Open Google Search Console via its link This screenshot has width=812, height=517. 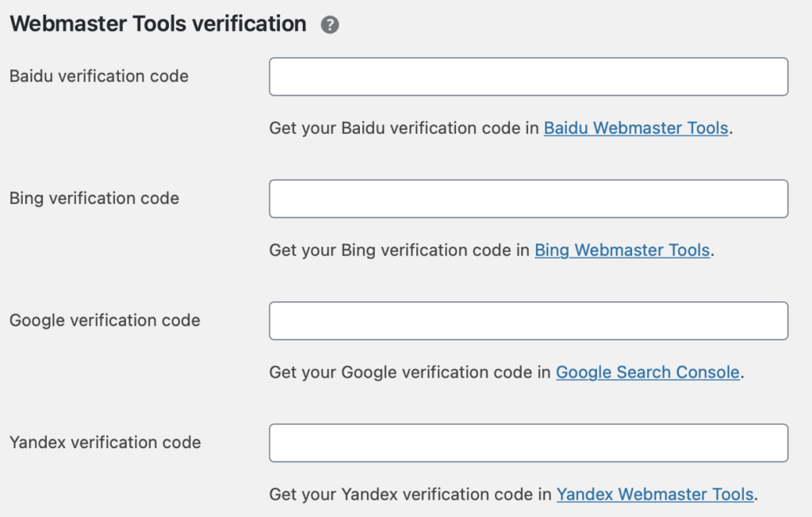click(647, 372)
